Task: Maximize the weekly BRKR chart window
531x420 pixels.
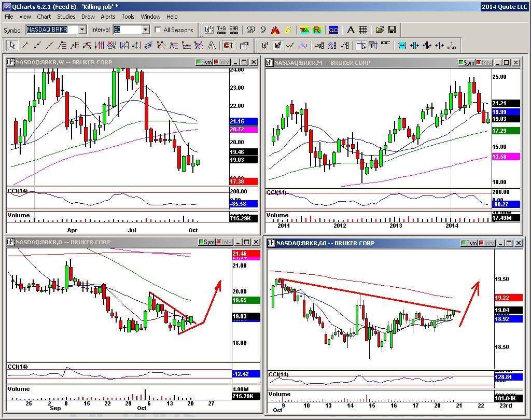Action: (x=244, y=62)
